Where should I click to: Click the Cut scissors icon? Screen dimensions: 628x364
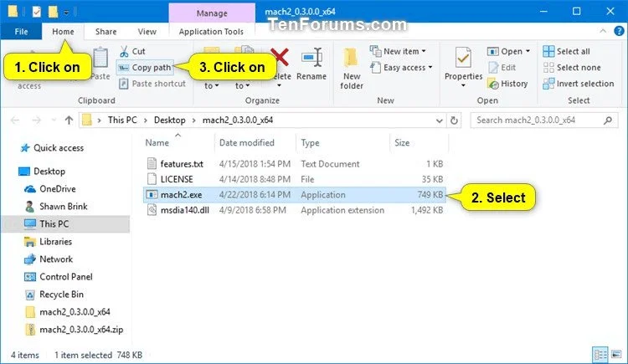124,51
